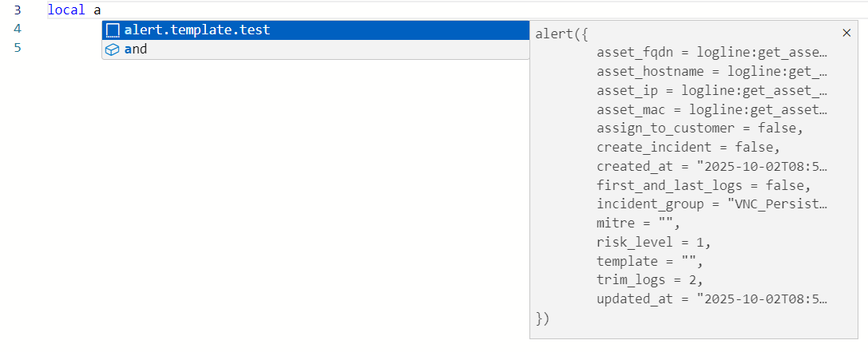Click line number 4 in the gutter
The width and height of the screenshot is (868, 352).
(x=18, y=30)
